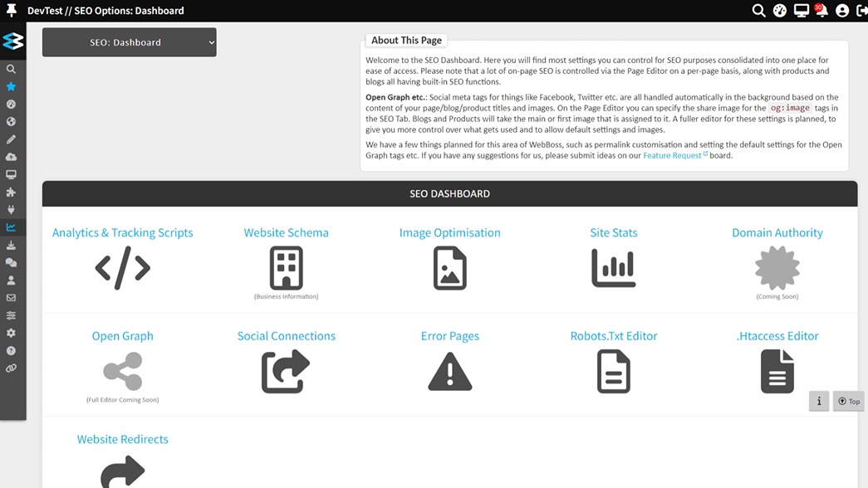Click the info (i) button near Top
Screen dimensions: 868x488
[x=819, y=401]
